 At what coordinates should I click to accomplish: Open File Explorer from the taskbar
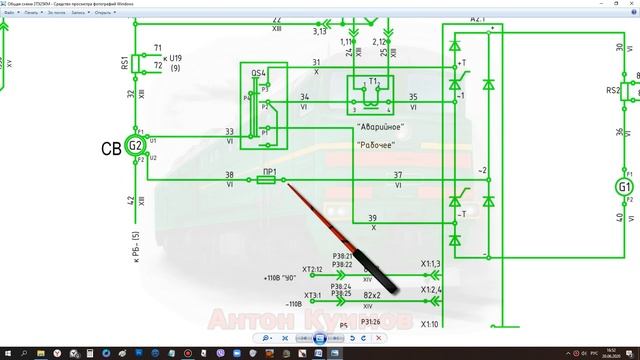click(x=41, y=353)
